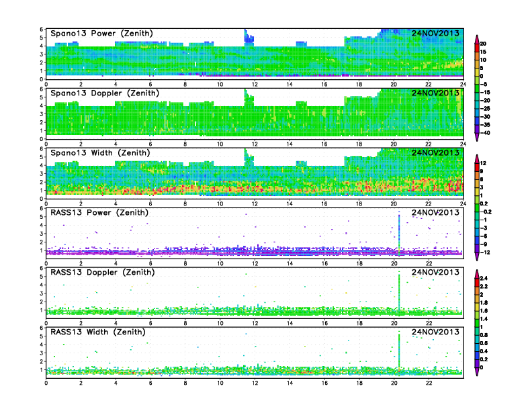Click the '-0.2' label on the middle colorbar
532x411 pixels.
click(486, 212)
